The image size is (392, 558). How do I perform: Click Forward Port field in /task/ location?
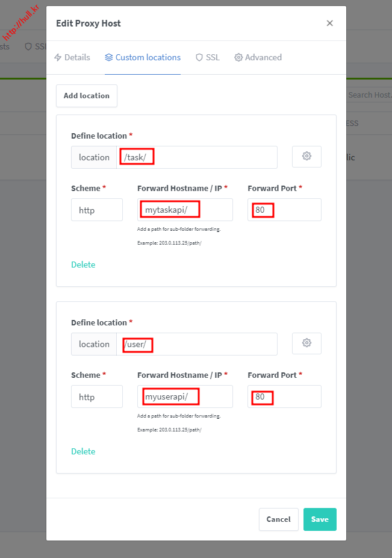pyautogui.click(x=284, y=210)
